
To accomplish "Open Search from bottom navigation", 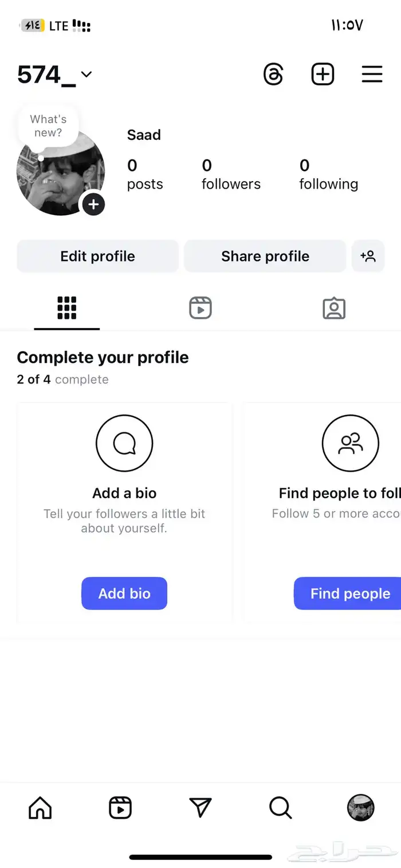I will [281, 808].
